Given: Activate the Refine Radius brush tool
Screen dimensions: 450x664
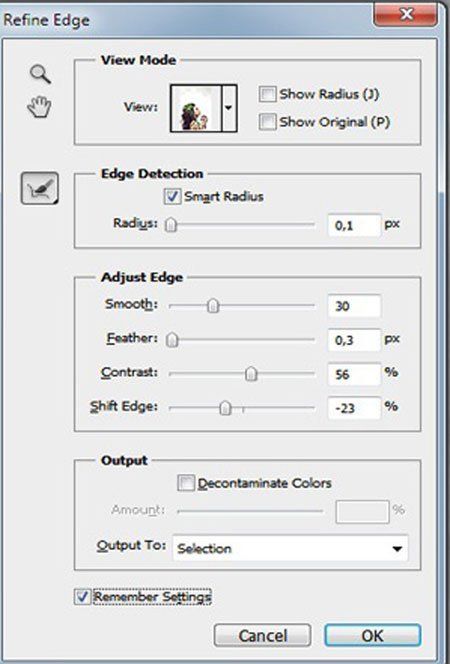Looking at the screenshot, I should 40,188.
